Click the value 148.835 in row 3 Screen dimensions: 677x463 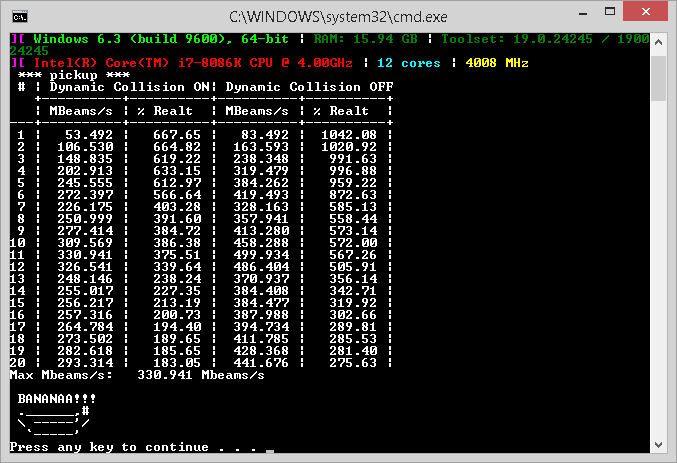(x=85, y=159)
